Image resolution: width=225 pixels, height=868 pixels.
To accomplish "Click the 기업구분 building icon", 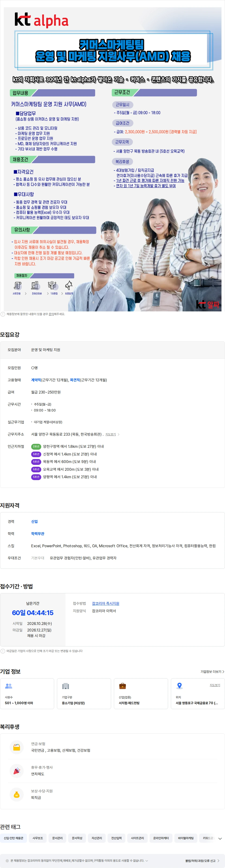I will [x=65, y=686].
